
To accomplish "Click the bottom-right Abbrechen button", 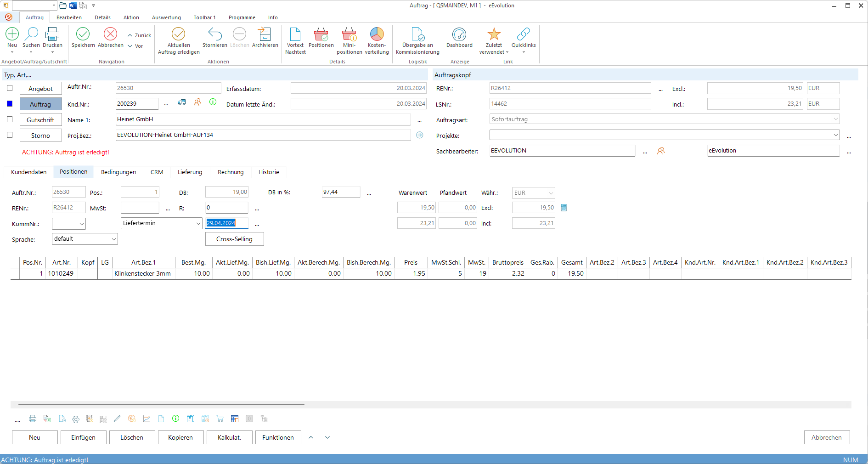I will point(827,437).
